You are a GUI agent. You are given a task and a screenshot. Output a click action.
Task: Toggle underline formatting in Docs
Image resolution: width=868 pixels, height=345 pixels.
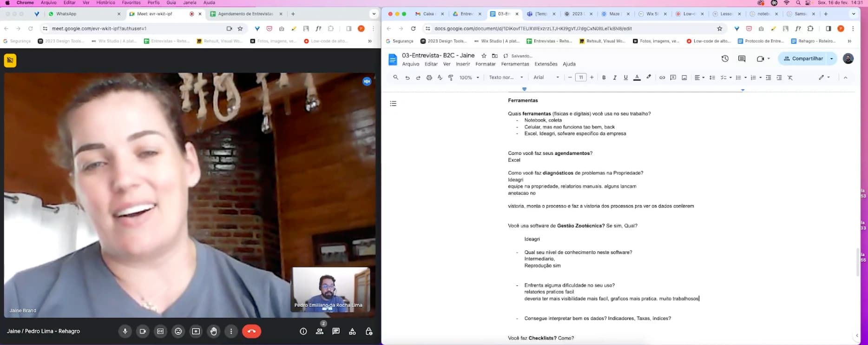[x=625, y=78]
